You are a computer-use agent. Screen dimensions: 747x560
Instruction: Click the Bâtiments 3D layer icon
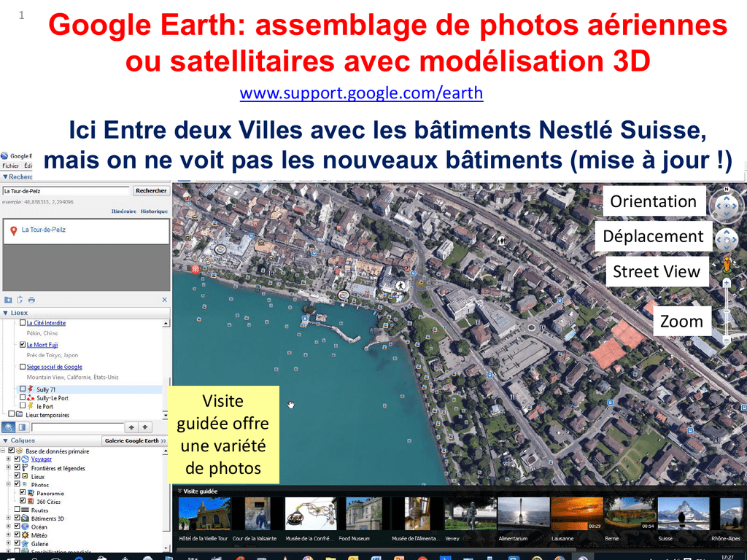point(26,518)
